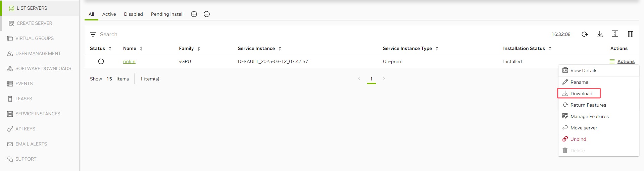Viewport: 644px width, 171px height.
Task: Select Unbind in the actions menu
Action: pos(578,139)
